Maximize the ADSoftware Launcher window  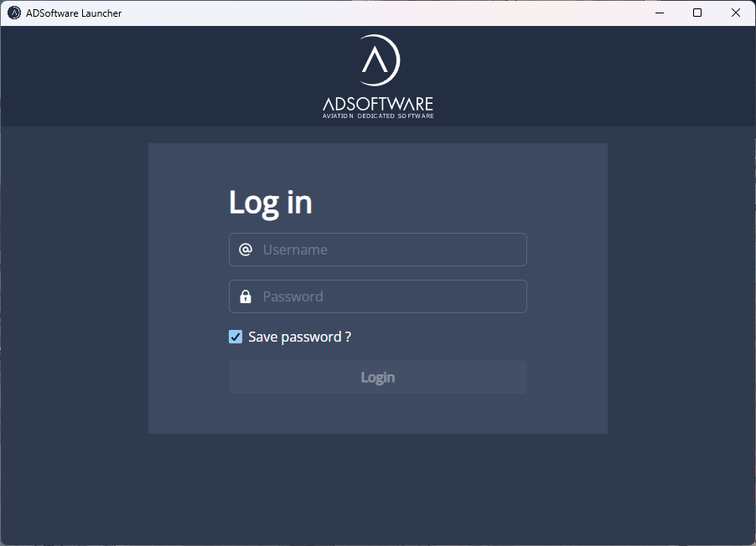tap(697, 13)
